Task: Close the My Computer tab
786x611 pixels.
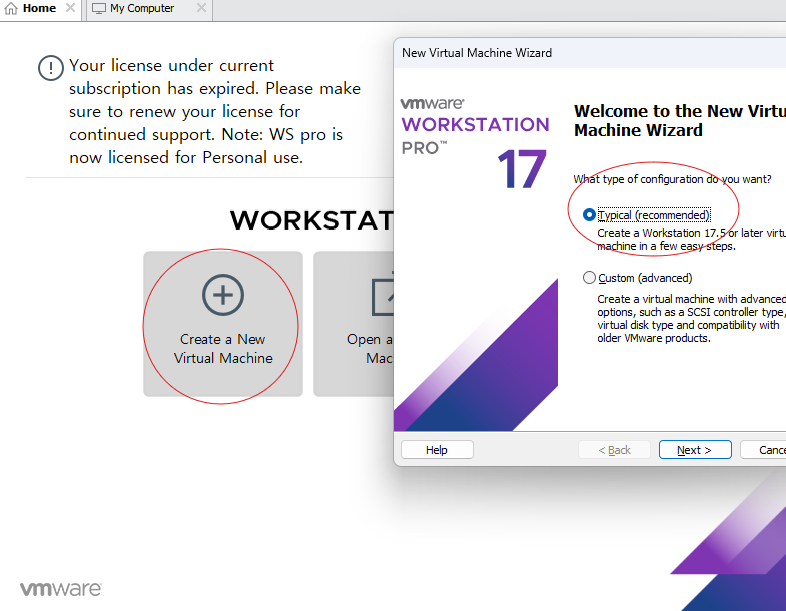Action: coord(201,8)
